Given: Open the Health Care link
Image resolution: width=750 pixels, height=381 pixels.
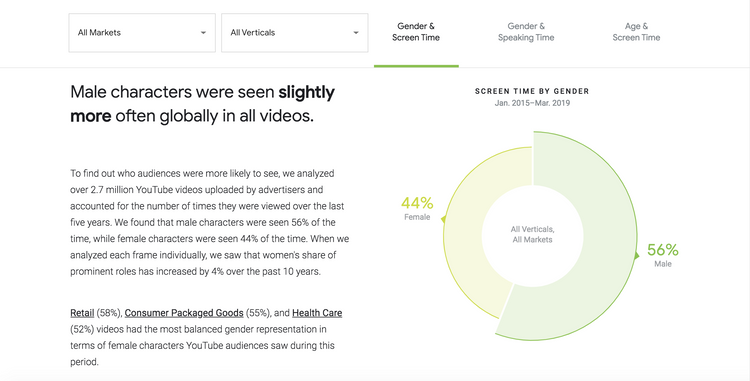Looking at the screenshot, I should [317, 313].
